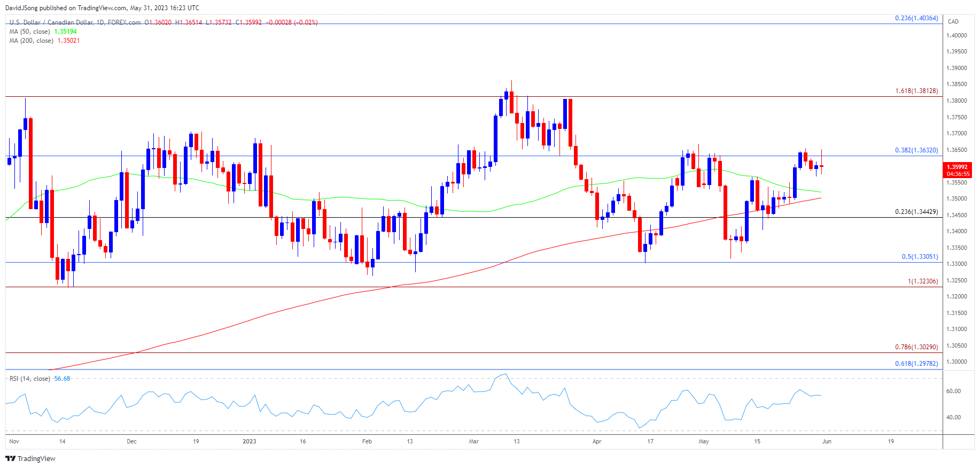Click the 0.236(1.40364) Fibonacci label
The width and height of the screenshot is (980, 468).
click(x=916, y=18)
